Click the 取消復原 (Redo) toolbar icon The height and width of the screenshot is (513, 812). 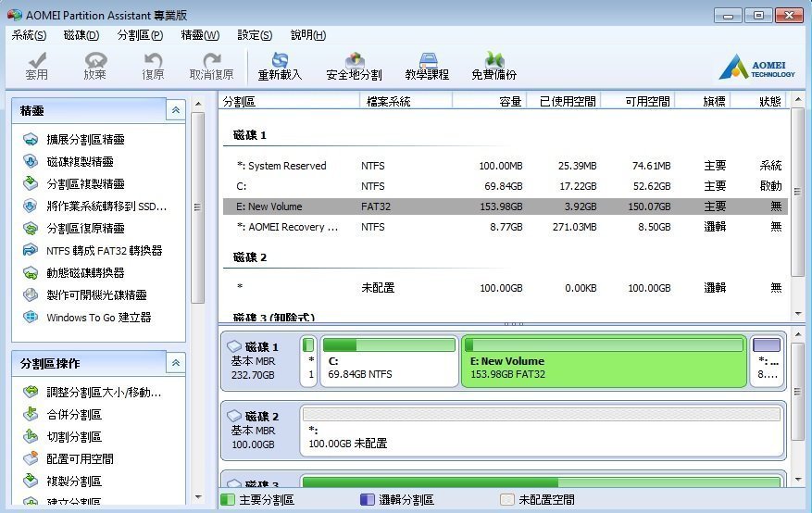211,67
